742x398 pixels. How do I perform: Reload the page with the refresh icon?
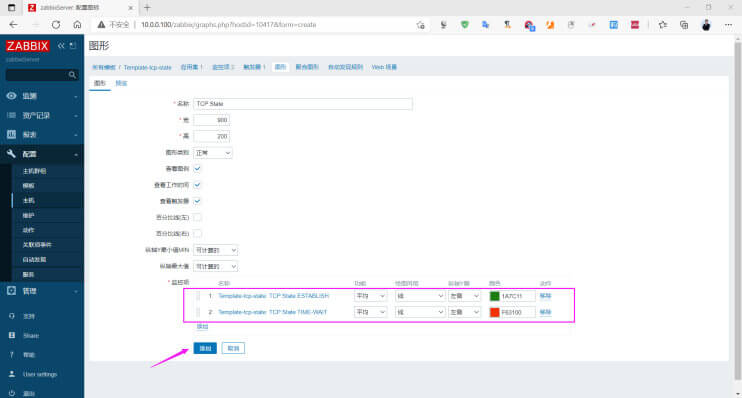[56, 25]
